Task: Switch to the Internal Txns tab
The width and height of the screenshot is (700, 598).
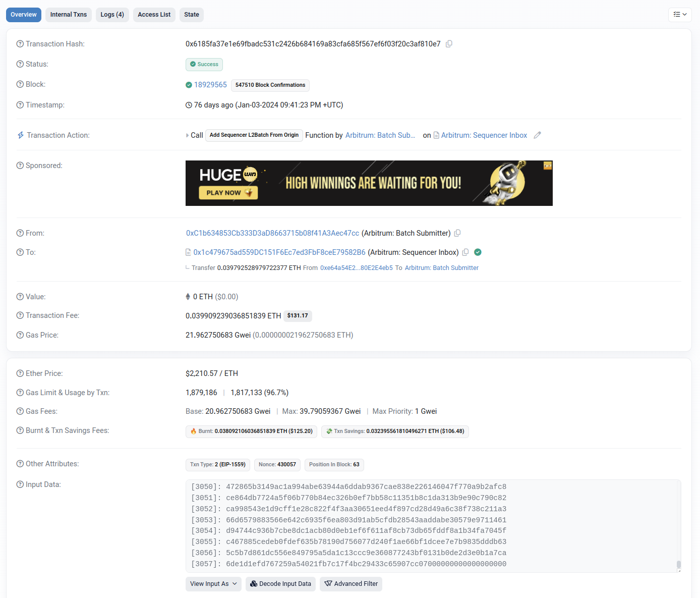Action: [x=69, y=15]
